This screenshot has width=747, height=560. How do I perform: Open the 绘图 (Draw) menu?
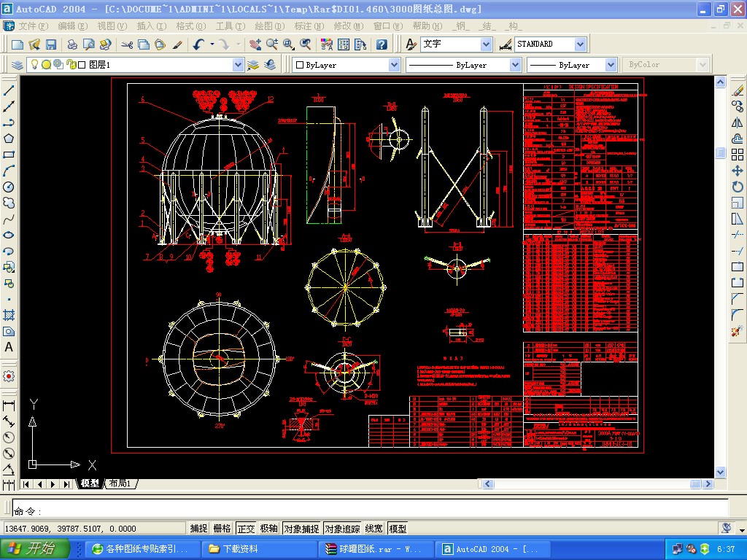269,26
